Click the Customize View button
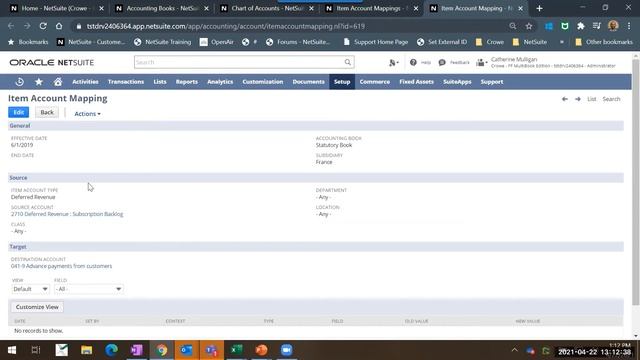The width and height of the screenshot is (640, 360). pyautogui.click(x=37, y=307)
